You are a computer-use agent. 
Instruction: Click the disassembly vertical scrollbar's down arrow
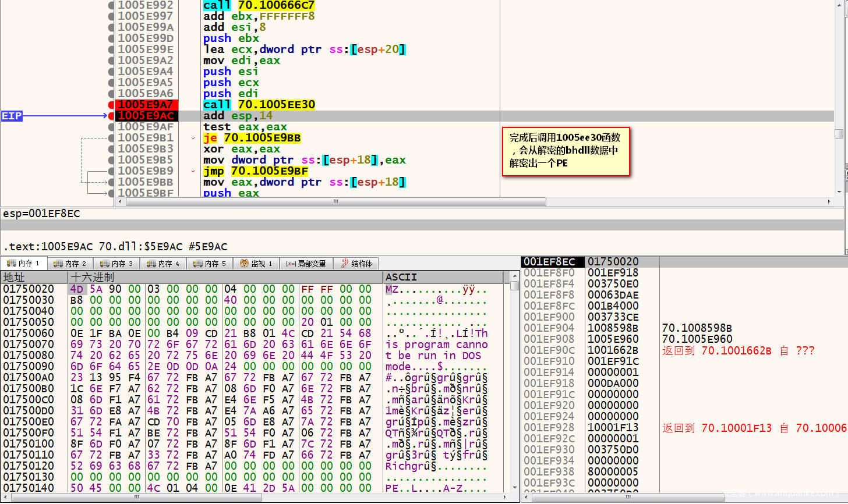point(839,192)
